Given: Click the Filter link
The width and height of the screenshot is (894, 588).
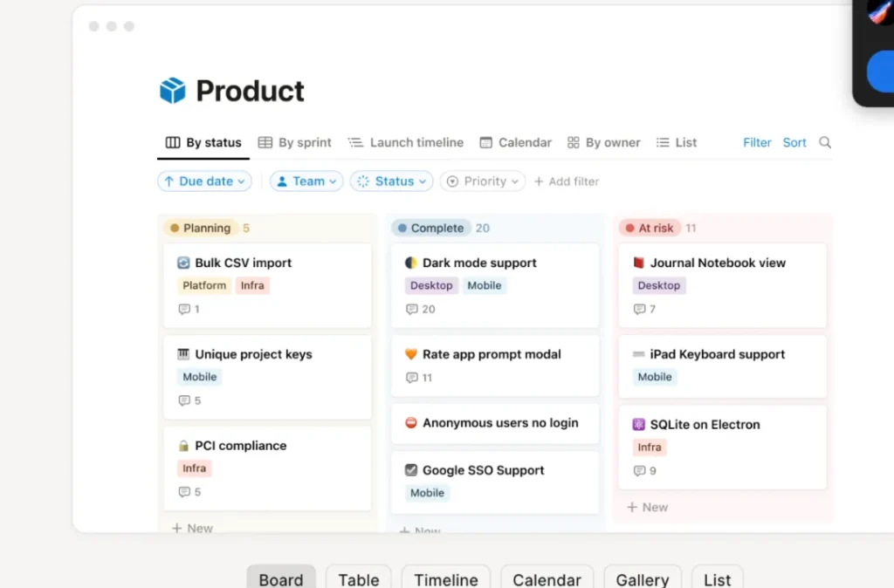Looking at the screenshot, I should click(757, 142).
